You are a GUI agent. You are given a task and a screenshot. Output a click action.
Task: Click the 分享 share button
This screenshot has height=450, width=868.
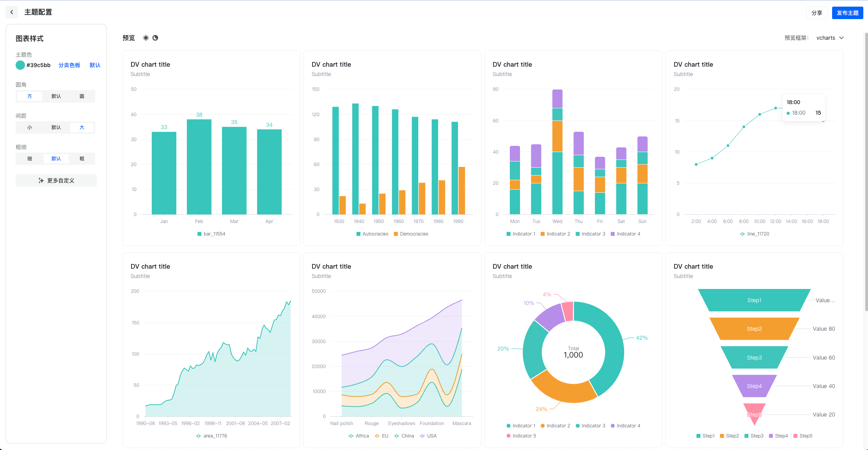(x=817, y=13)
